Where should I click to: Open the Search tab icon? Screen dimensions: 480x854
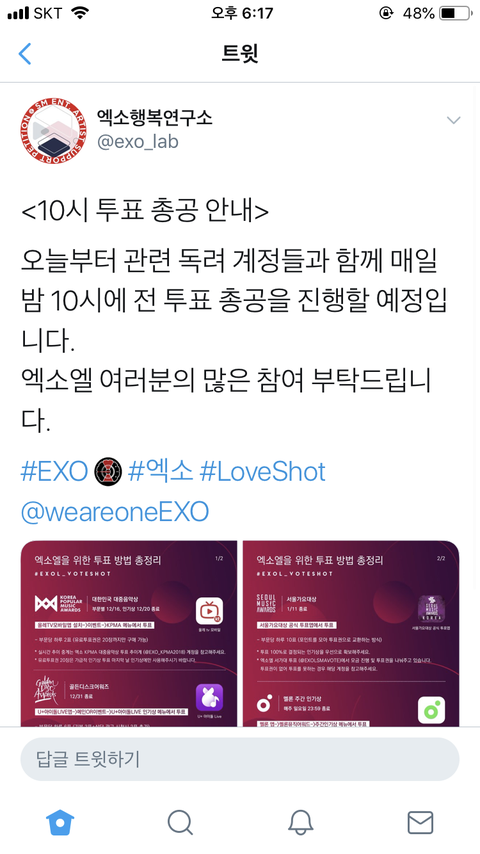(x=180, y=822)
